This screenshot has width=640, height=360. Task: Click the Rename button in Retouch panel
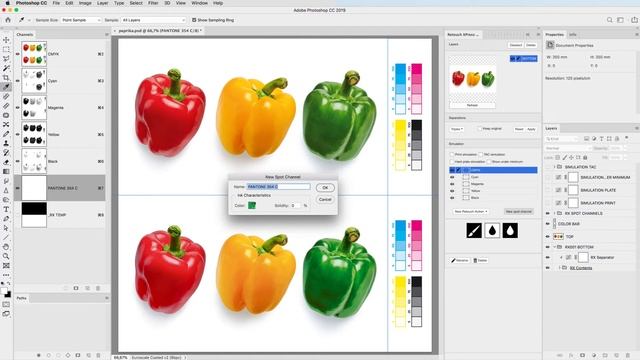[460, 260]
